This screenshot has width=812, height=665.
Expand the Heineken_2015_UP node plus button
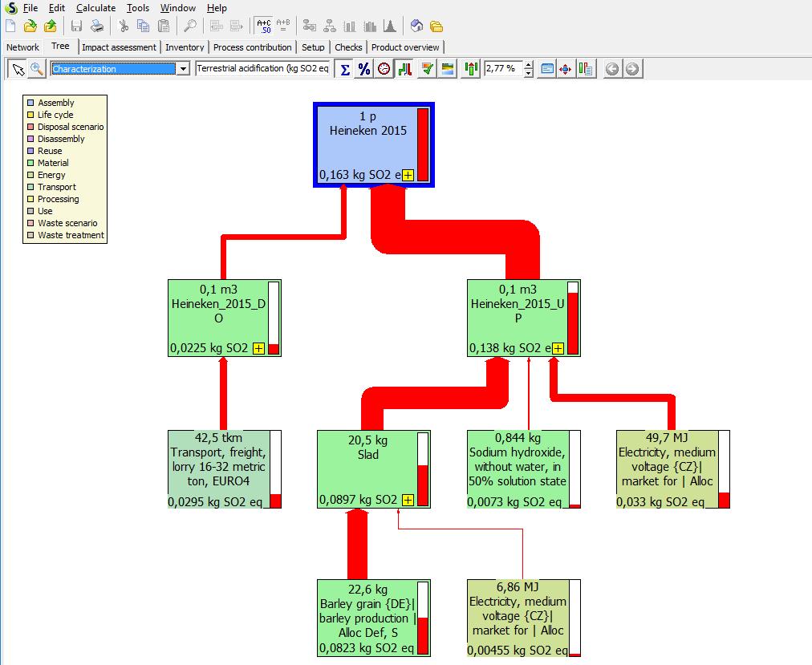pos(558,349)
